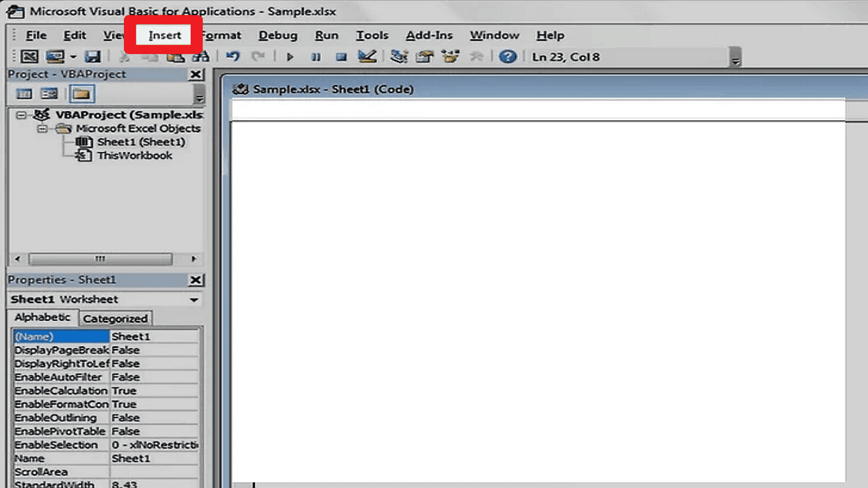This screenshot has height=488, width=868.
Task: Open the Sheet1 Worksheet object dropdown
Action: [194, 300]
